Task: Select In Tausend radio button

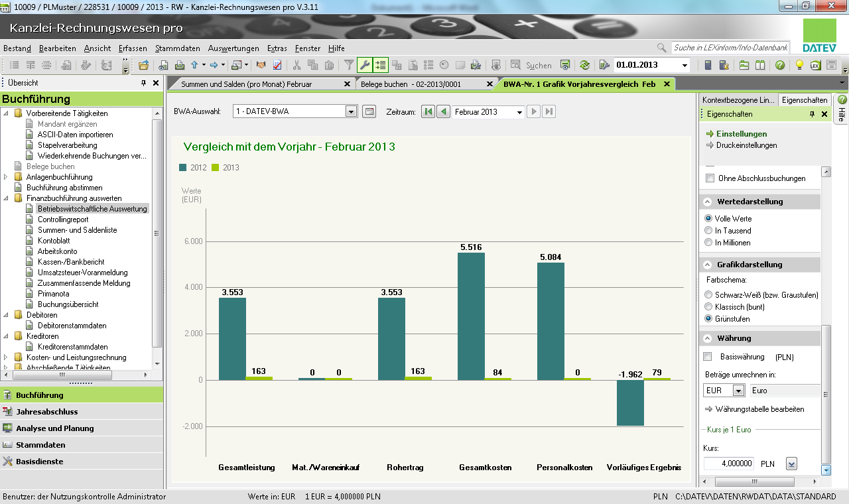Action: 708,230
